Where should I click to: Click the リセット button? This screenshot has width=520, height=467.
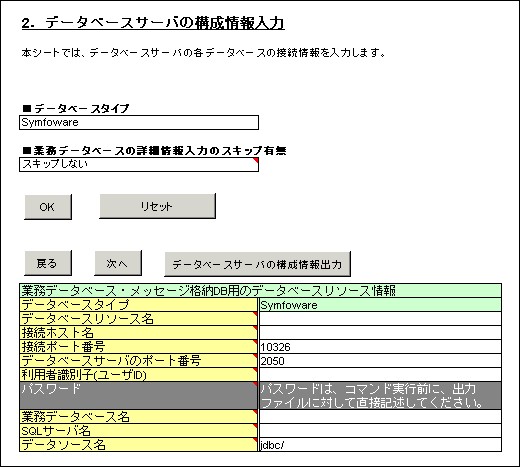coord(157,206)
